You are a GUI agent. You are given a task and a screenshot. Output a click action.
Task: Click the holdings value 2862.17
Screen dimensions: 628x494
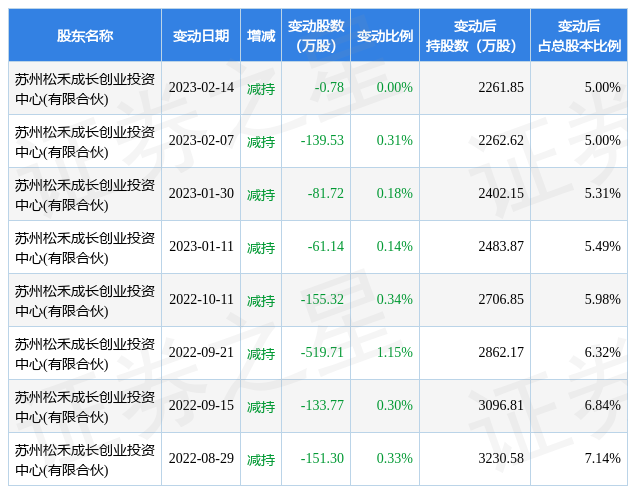pos(501,352)
